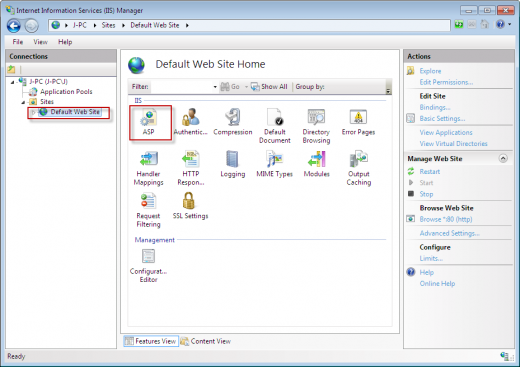520x367 pixels.
Task: Open the ASP feature icon
Action: (x=149, y=122)
